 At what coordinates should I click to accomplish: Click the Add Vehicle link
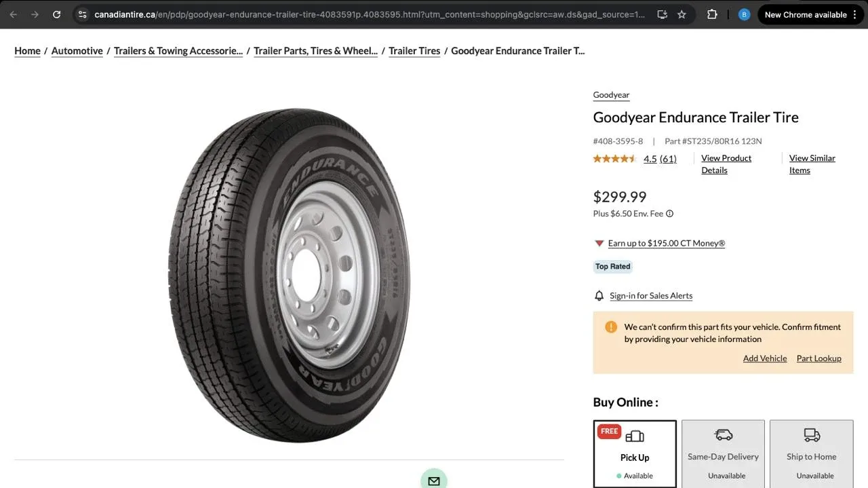coord(764,358)
